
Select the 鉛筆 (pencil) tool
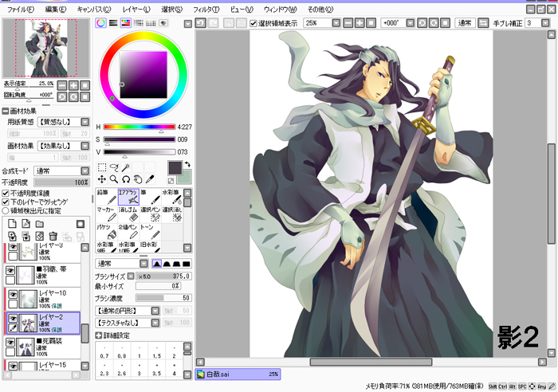point(106,196)
